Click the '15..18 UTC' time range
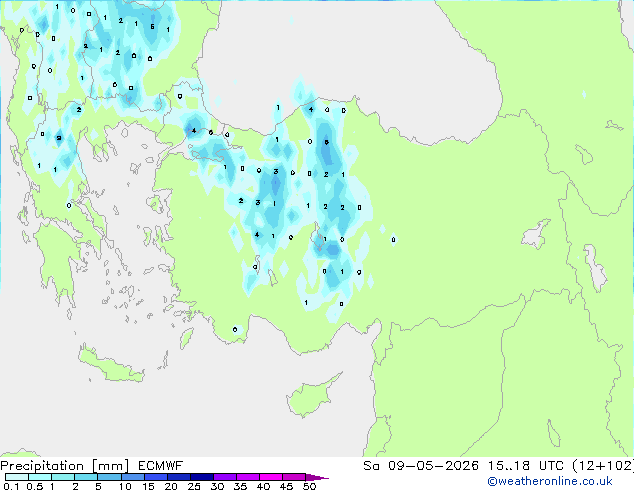The image size is (634, 490). click(526, 466)
